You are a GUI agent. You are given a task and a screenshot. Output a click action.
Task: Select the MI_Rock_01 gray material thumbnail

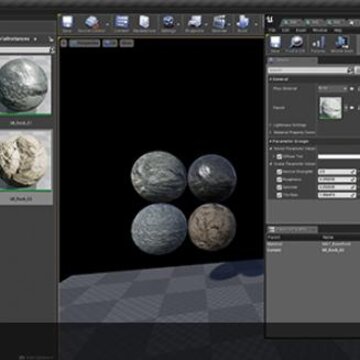(24, 85)
